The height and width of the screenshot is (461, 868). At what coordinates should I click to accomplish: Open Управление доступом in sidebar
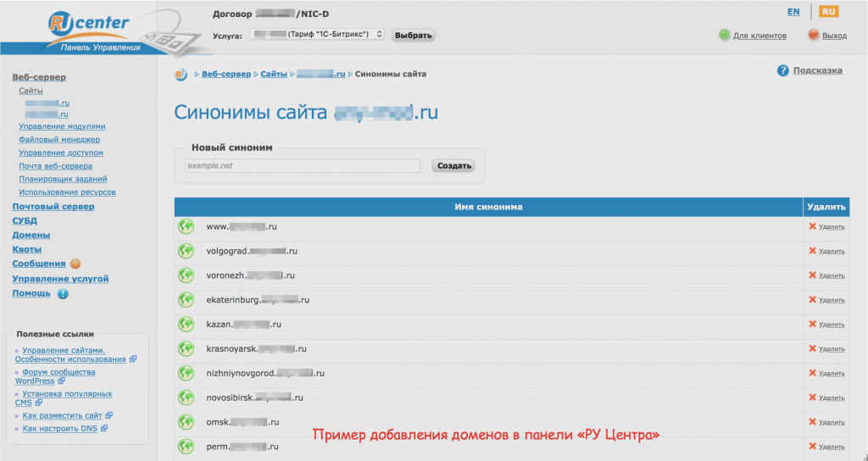pyautogui.click(x=61, y=153)
